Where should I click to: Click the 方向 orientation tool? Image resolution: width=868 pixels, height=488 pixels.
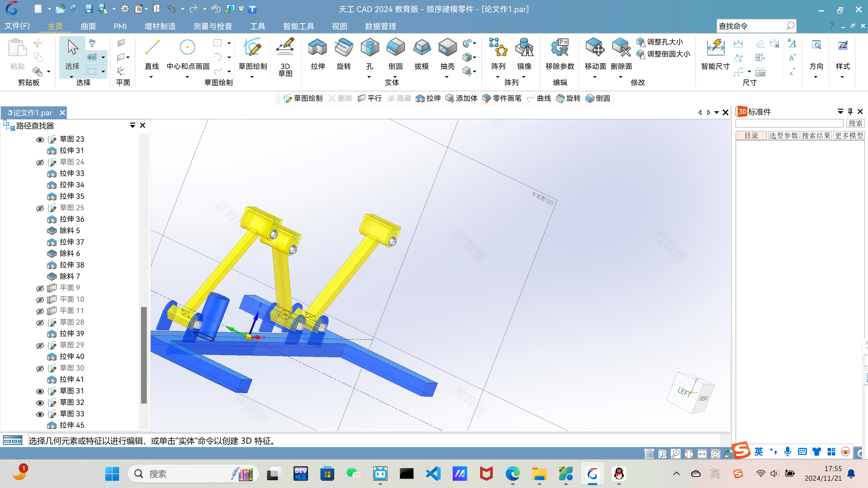(816, 54)
